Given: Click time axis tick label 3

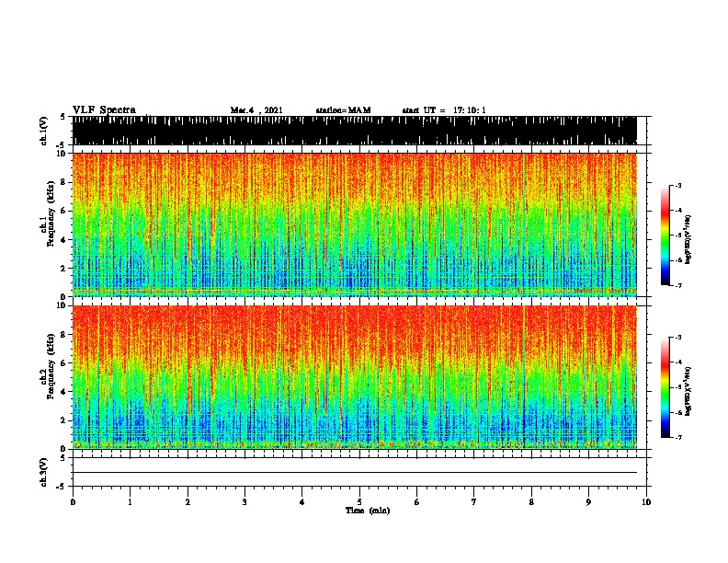Looking at the screenshot, I should 245,502.
